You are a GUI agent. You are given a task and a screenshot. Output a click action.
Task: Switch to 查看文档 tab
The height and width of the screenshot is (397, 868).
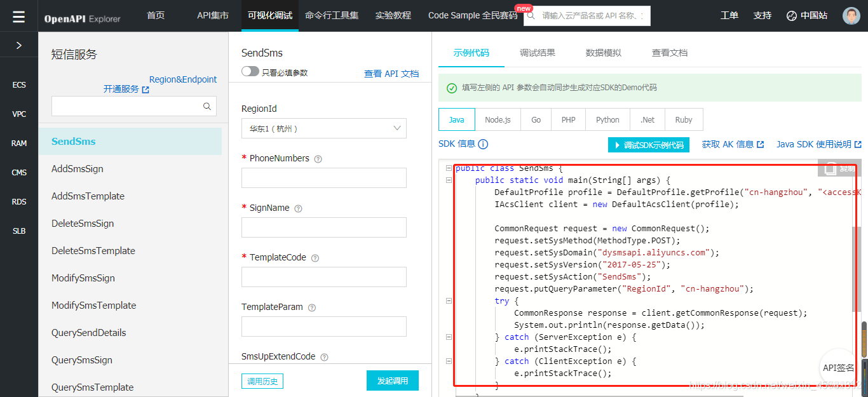[670, 53]
